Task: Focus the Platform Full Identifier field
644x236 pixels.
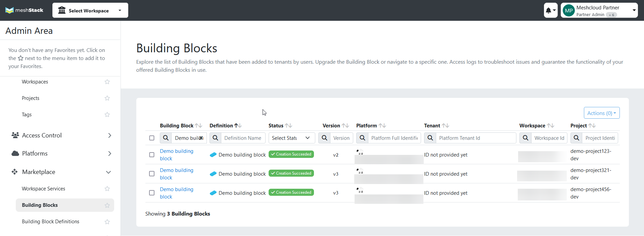Action: pyautogui.click(x=394, y=138)
